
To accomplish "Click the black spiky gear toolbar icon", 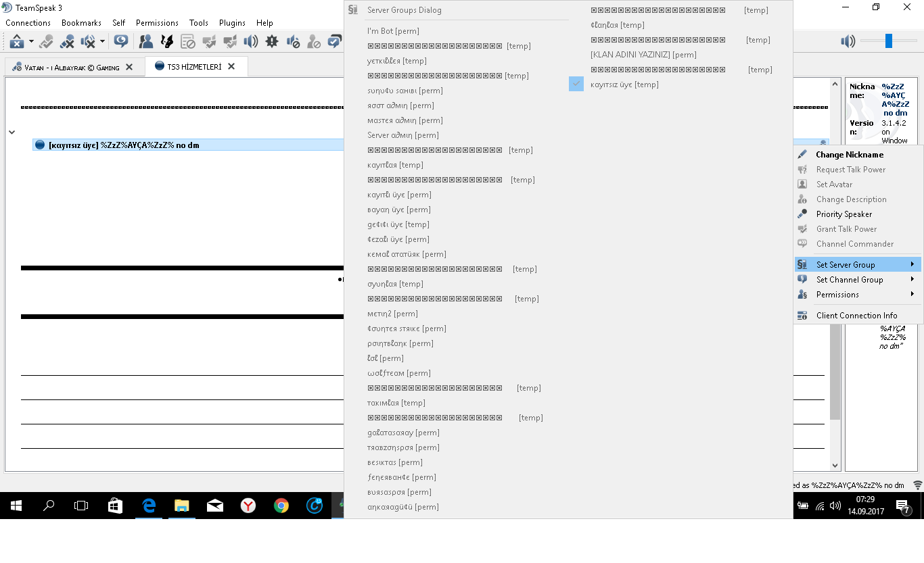I will pos(272,42).
